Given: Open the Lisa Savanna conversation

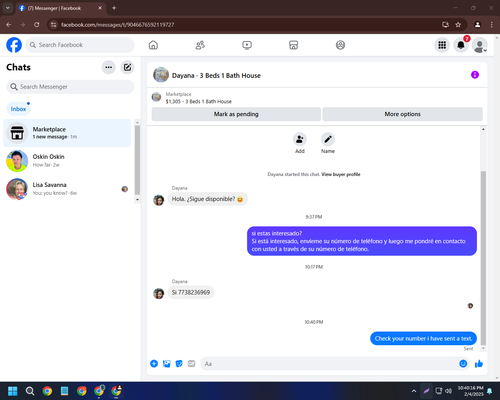Looking at the screenshot, I should 67,189.
